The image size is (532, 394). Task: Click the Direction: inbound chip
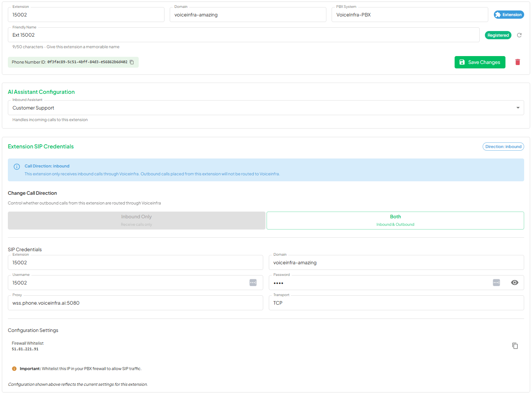(x=503, y=147)
